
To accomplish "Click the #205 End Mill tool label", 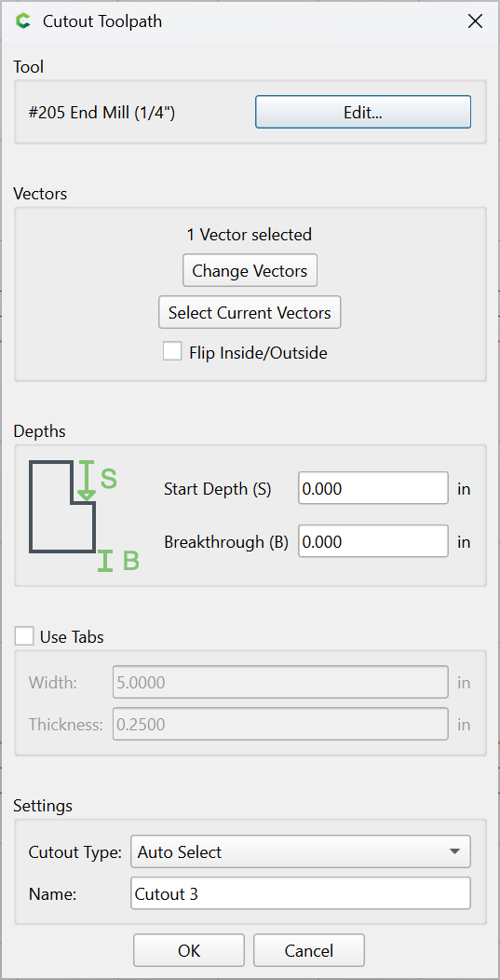I will coord(102,113).
